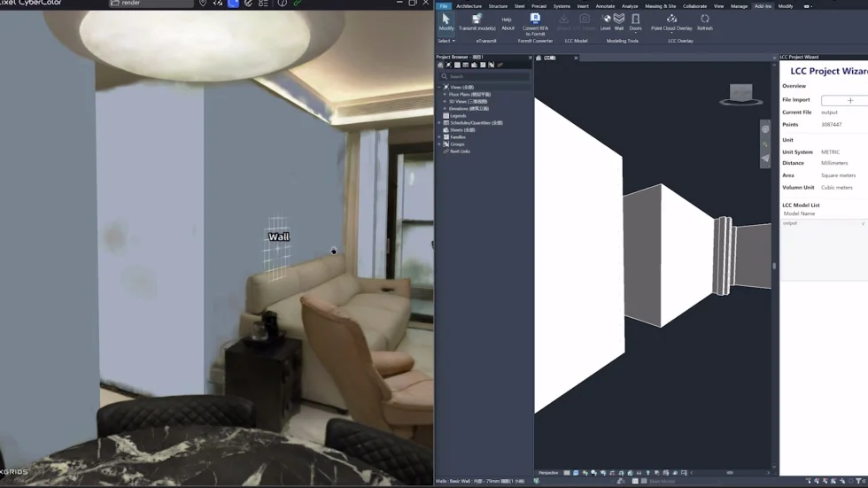Expand the Families node
The width and height of the screenshot is (868, 488).
pos(439,137)
